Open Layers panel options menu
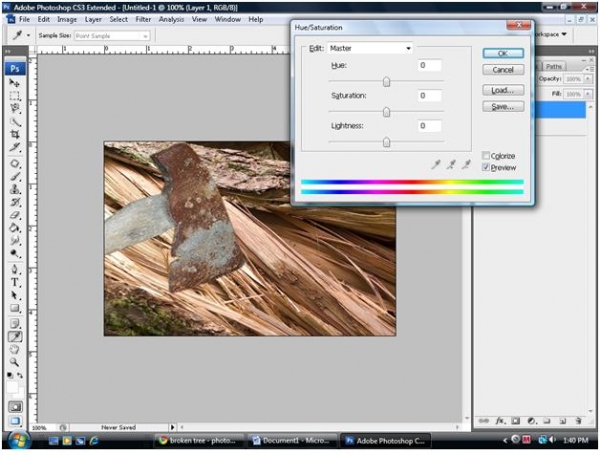Image resolution: width=600 pixels, height=455 pixels. click(589, 68)
